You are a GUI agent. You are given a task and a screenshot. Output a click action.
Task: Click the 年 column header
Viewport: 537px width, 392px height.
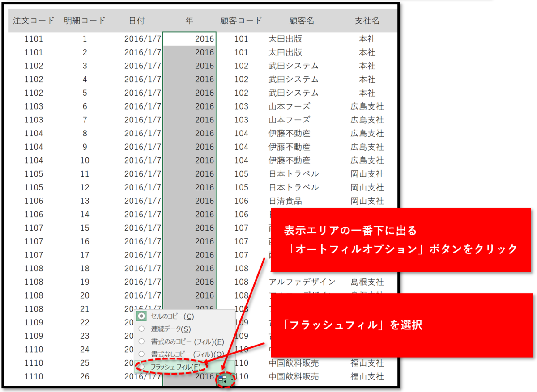pos(189,20)
